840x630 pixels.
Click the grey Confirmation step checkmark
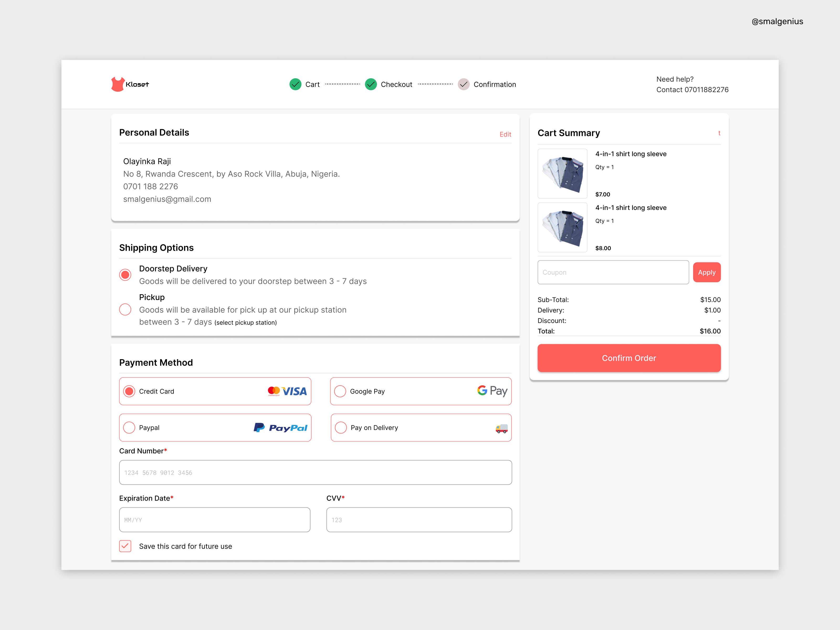click(x=463, y=84)
